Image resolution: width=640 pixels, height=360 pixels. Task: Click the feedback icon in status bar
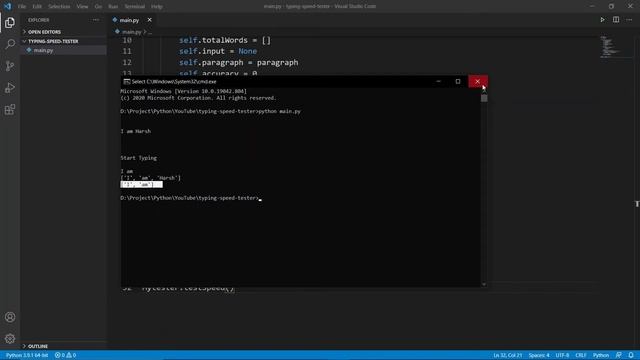[x=619, y=355]
